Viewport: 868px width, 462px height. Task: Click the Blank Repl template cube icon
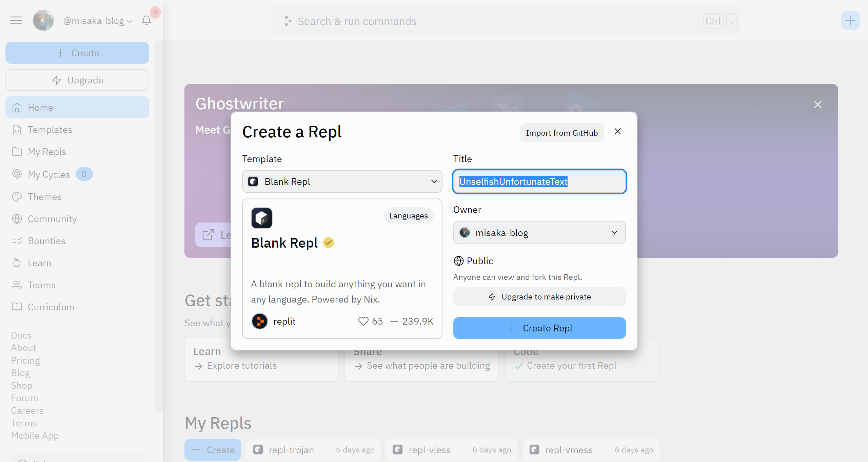tap(261, 218)
